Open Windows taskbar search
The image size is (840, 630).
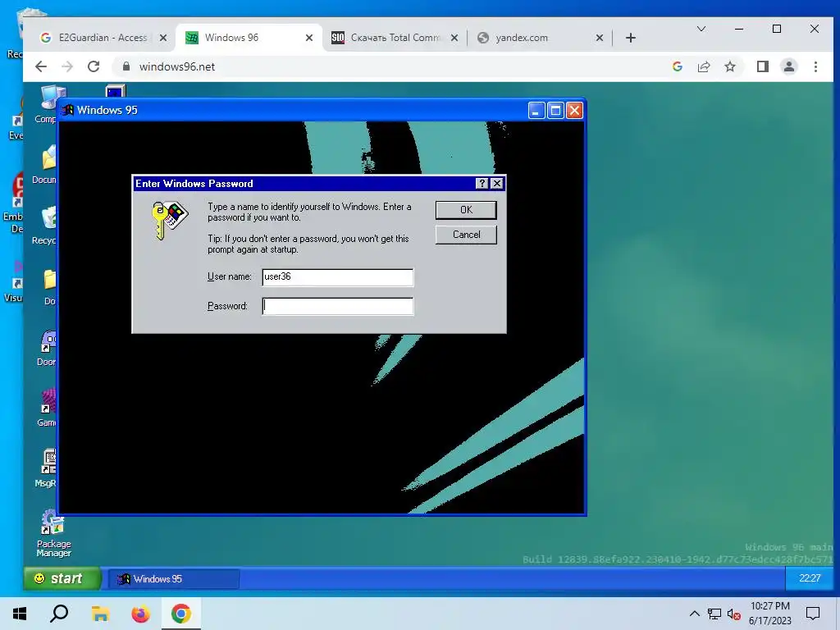click(59, 614)
